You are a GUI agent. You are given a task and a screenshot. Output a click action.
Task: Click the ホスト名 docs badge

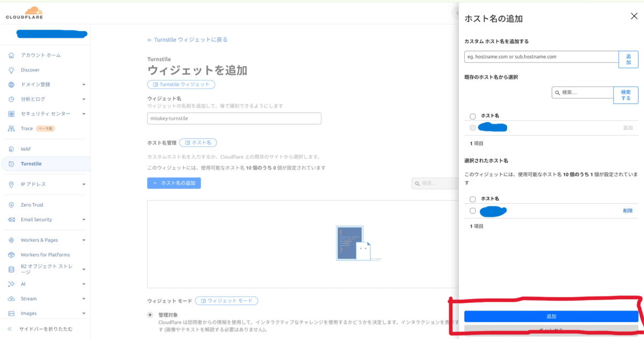[x=198, y=142]
